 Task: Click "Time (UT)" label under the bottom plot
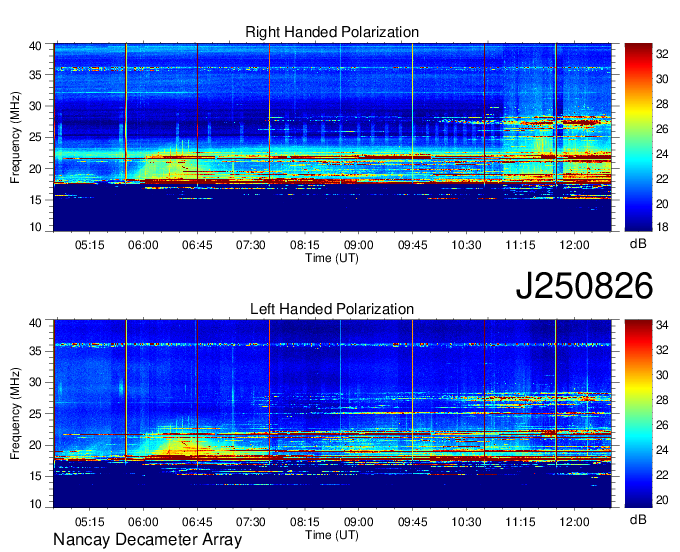pos(332,535)
